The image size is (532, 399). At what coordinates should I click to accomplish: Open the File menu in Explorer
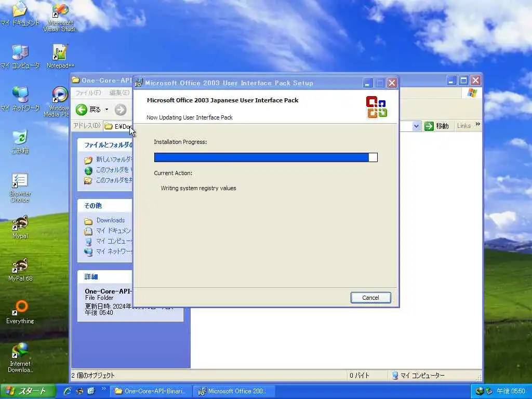click(x=88, y=92)
